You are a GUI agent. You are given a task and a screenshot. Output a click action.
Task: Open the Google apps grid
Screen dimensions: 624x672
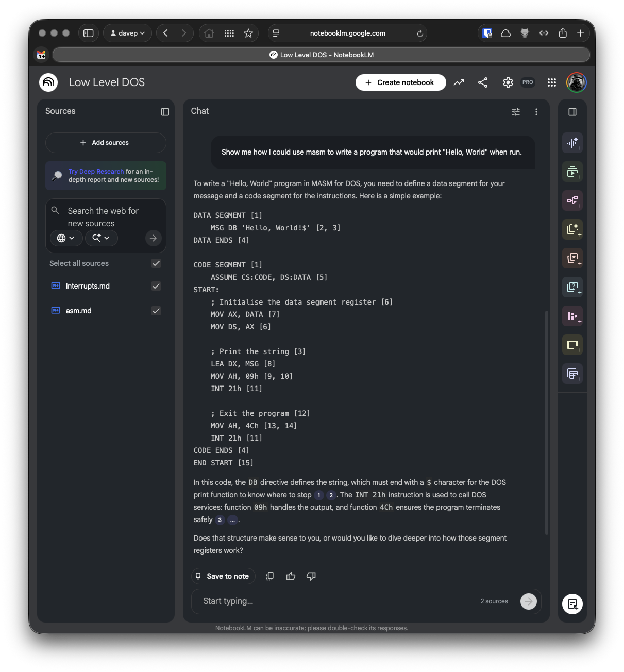551,82
